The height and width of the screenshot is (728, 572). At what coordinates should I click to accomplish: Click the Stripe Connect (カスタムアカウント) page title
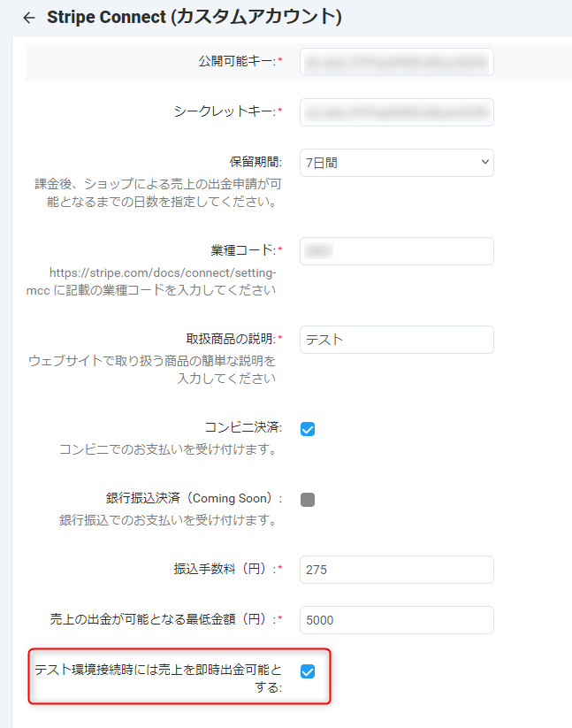tap(194, 18)
